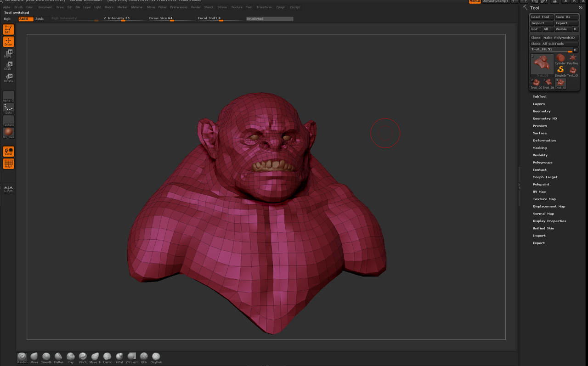
Task: Toggle Draw mode button
Action: click(x=8, y=41)
